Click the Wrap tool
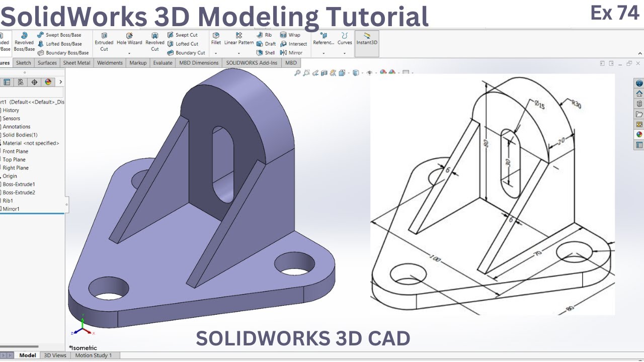Image resolution: width=644 pixels, height=362 pixels. click(x=290, y=35)
